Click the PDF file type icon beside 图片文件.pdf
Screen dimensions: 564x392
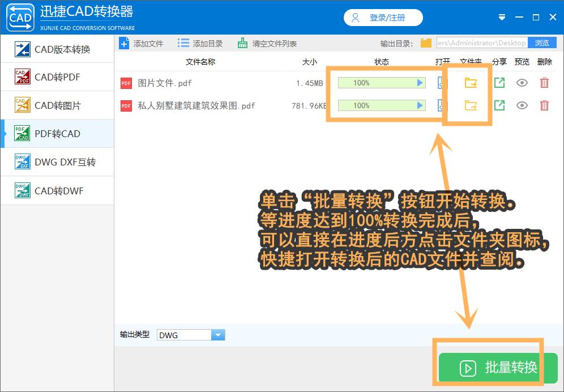(x=126, y=83)
